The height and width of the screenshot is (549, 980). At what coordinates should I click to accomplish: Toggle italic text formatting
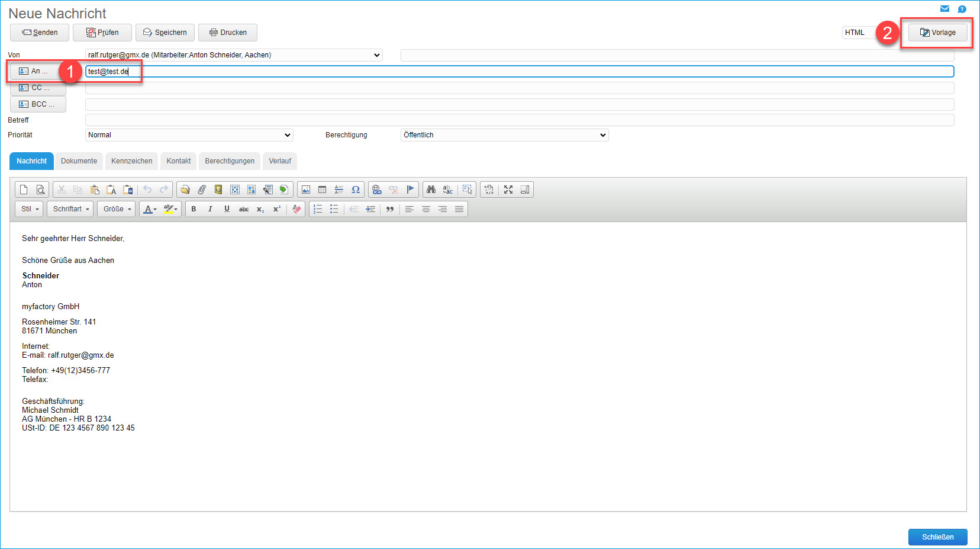tap(210, 209)
